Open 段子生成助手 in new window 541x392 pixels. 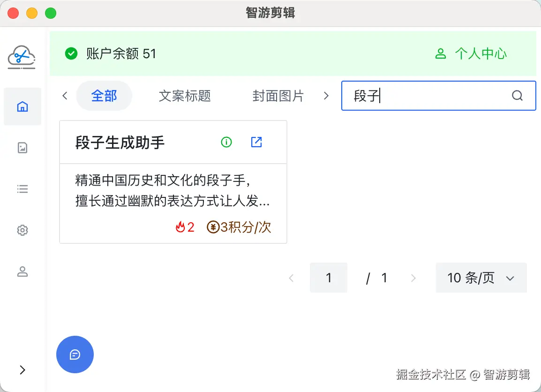(x=256, y=142)
